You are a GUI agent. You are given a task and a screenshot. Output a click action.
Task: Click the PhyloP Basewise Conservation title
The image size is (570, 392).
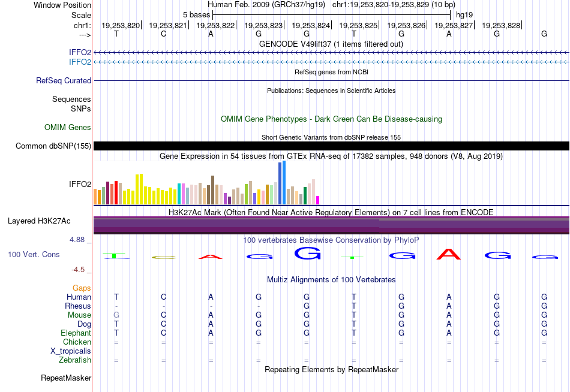tap(331, 240)
